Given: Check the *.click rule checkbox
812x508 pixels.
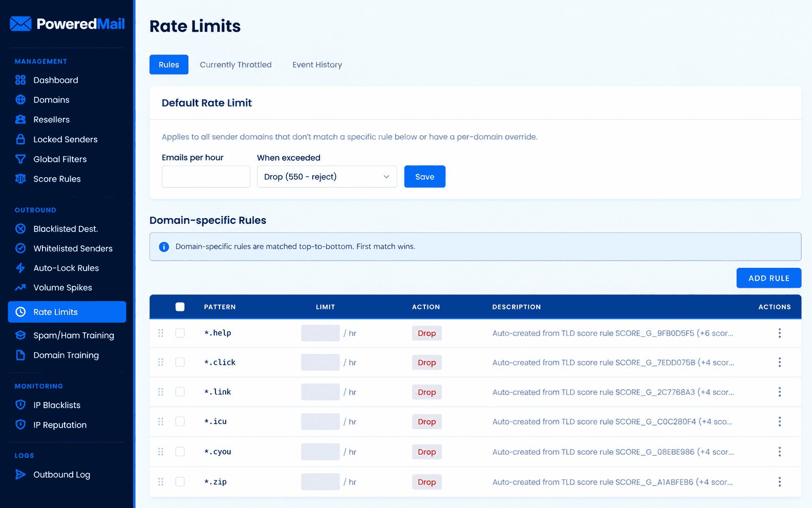Looking at the screenshot, I should click(180, 362).
